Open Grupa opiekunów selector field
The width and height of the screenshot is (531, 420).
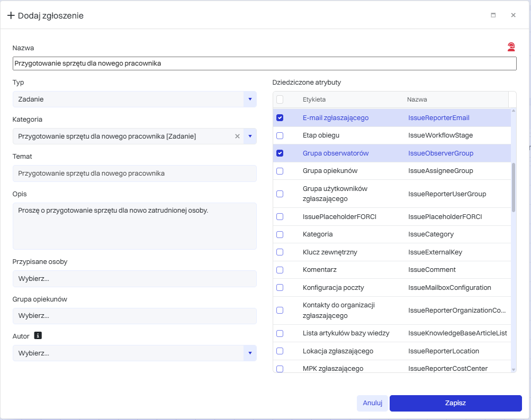click(134, 316)
